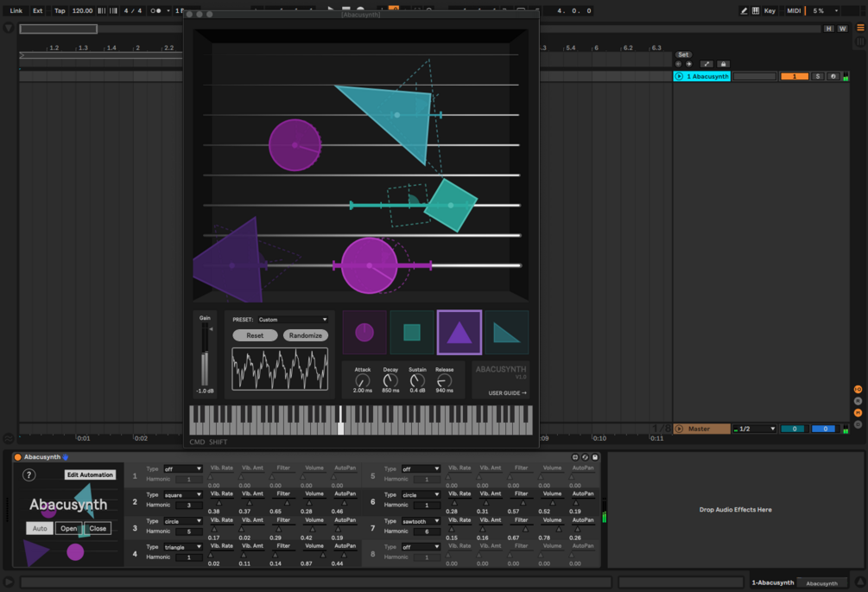Image resolution: width=868 pixels, height=592 pixels.
Task: Click the Master track play icon
Action: click(679, 429)
